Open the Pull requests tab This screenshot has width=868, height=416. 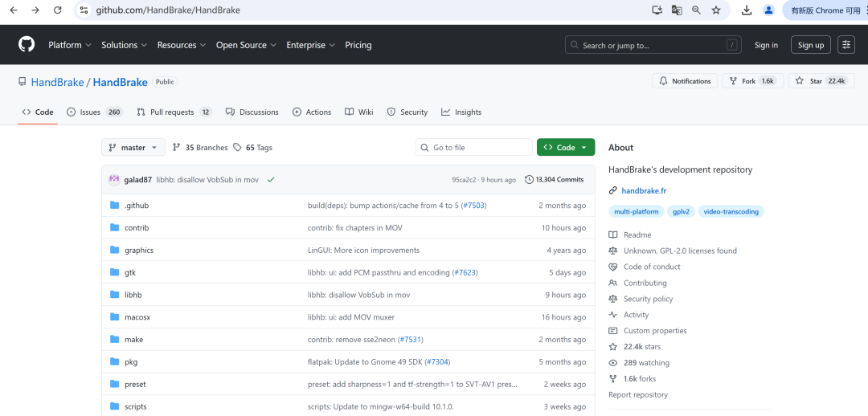[x=174, y=112]
